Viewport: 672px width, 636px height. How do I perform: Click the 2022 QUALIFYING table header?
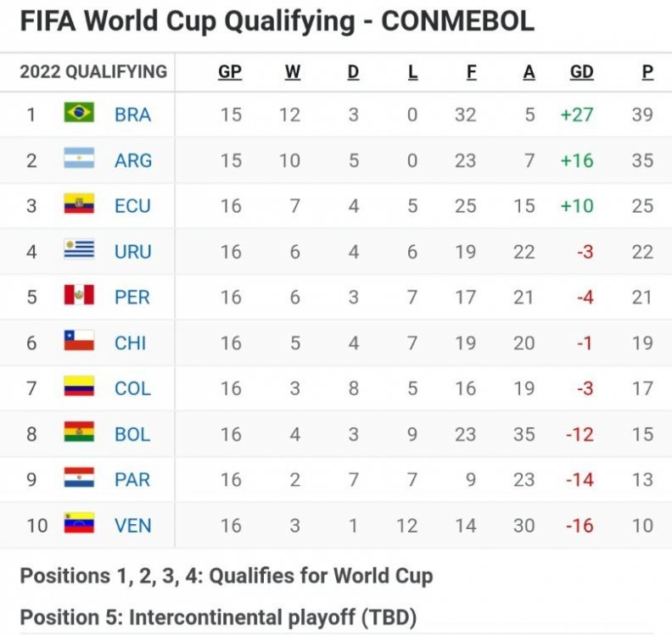click(x=93, y=72)
